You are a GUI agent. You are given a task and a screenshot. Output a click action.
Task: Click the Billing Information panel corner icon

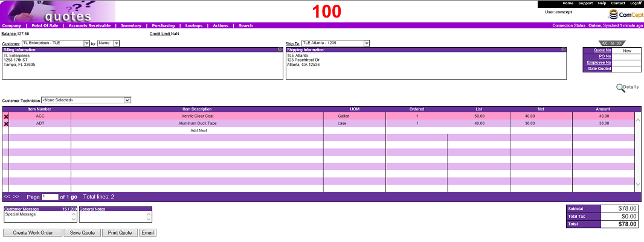click(x=280, y=49)
